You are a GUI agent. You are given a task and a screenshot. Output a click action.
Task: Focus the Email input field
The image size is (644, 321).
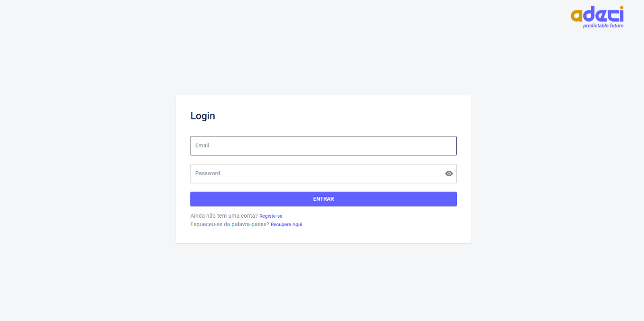323,146
